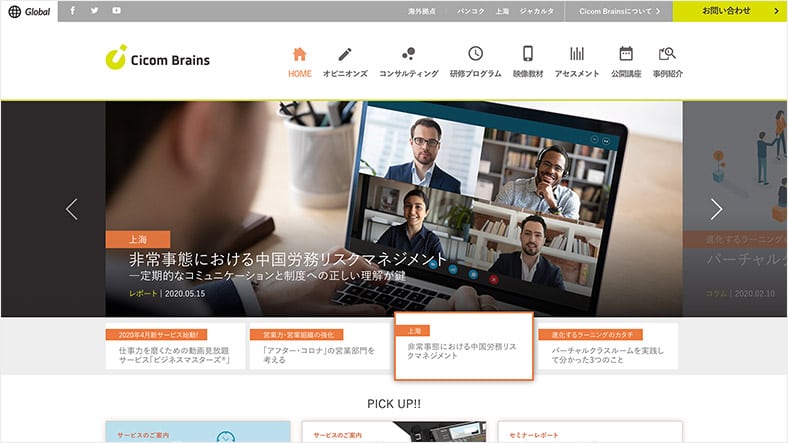Open アセスメント bar chart icon
The height and width of the screenshot is (443, 788).
[x=577, y=54]
